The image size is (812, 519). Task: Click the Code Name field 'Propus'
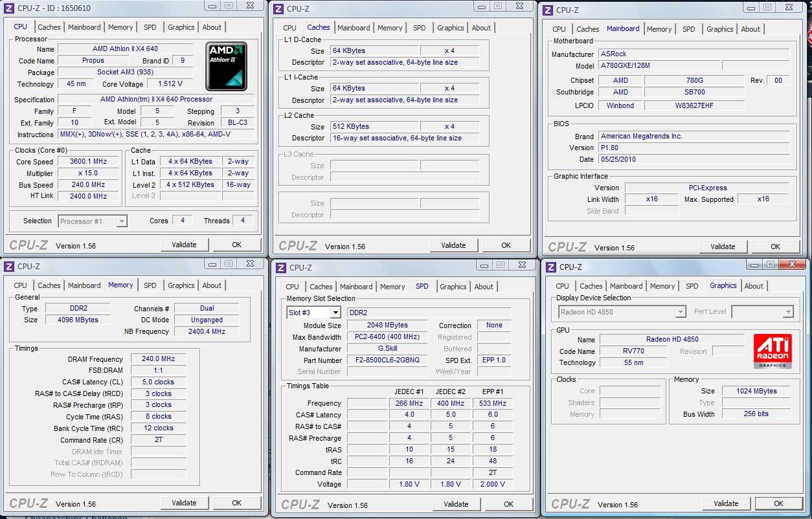(93, 61)
